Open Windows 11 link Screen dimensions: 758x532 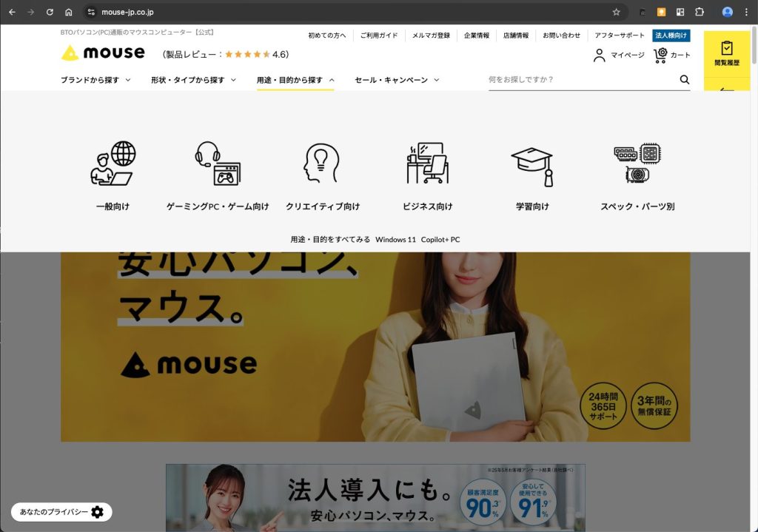(395, 240)
